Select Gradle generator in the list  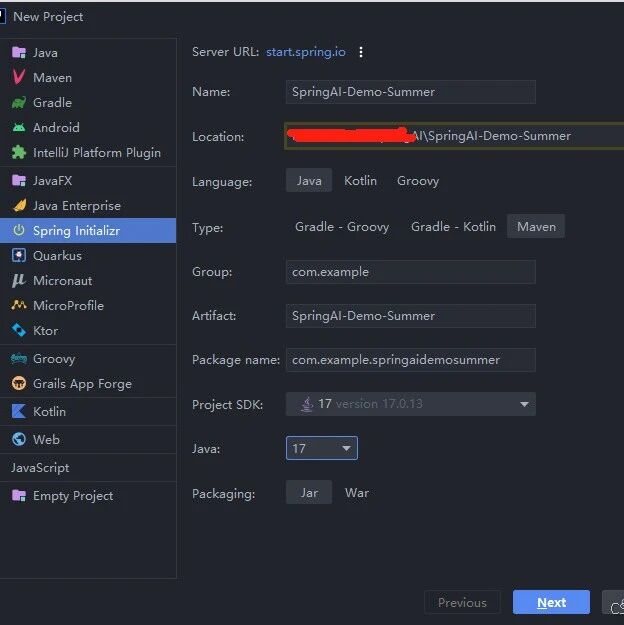tap(88, 103)
